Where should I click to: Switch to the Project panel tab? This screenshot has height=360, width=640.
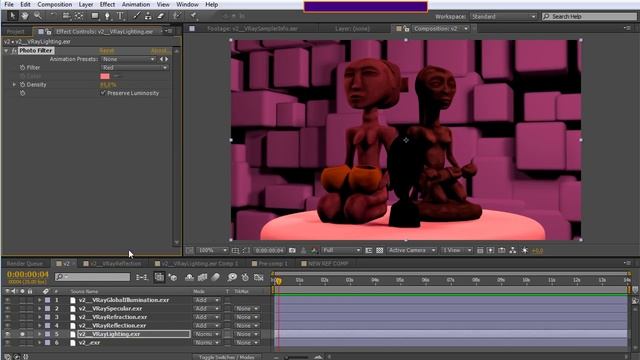tap(16, 31)
